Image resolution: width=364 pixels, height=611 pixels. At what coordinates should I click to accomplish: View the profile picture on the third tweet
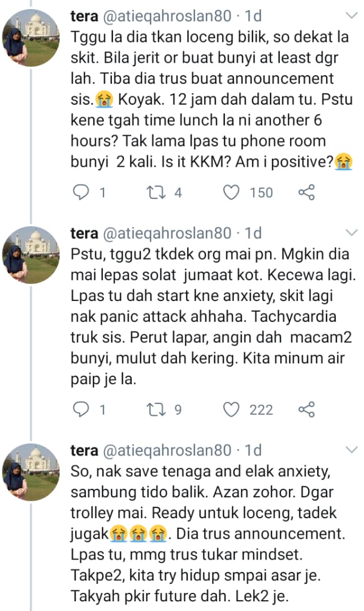(31, 472)
